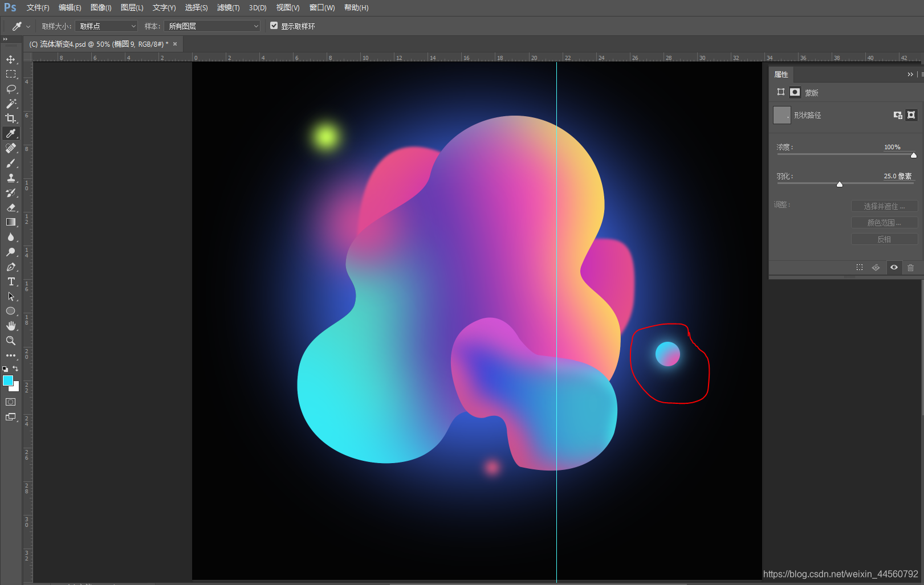Pick the Gradient tool
The width and height of the screenshot is (924, 585).
11,222
